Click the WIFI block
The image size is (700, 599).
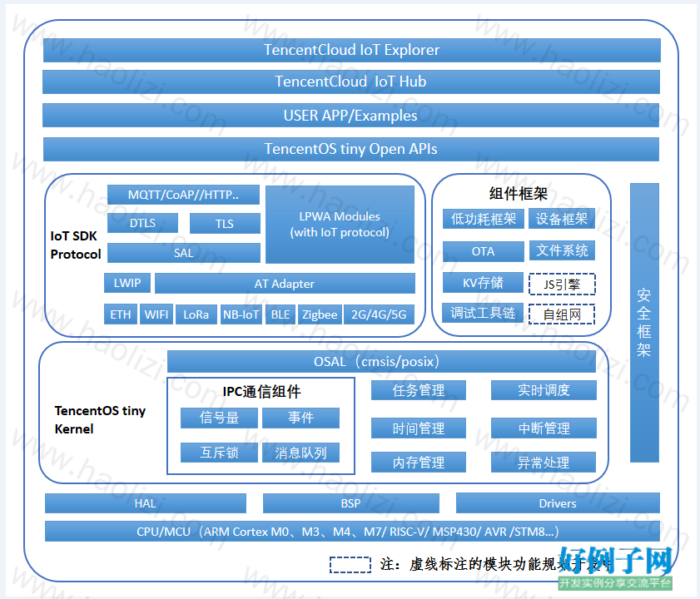(156, 314)
